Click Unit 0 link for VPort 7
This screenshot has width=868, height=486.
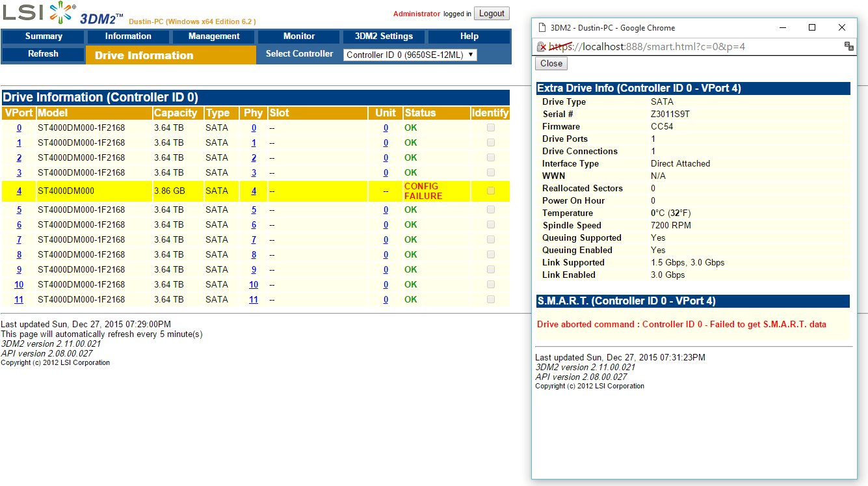[386, 239]
